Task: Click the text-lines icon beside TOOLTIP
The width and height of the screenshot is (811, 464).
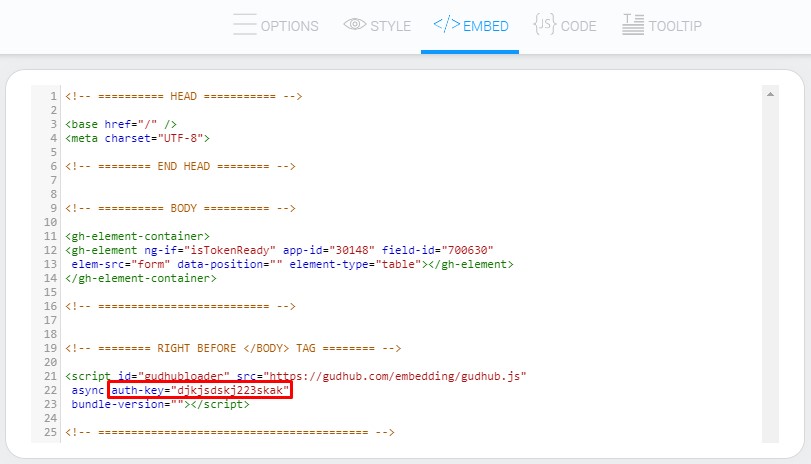Action: [x=632, y=25]
